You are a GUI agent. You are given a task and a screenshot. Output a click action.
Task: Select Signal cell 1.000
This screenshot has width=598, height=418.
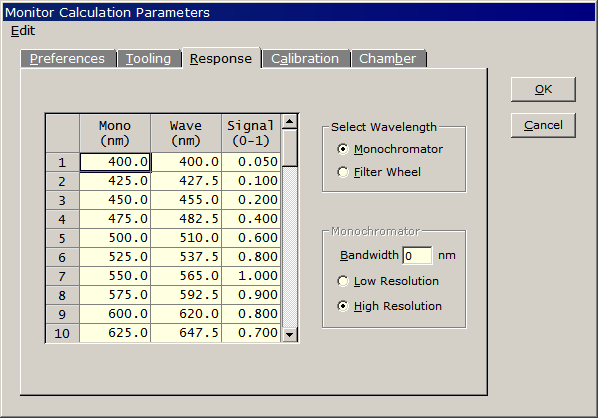[x=251, y=276]
